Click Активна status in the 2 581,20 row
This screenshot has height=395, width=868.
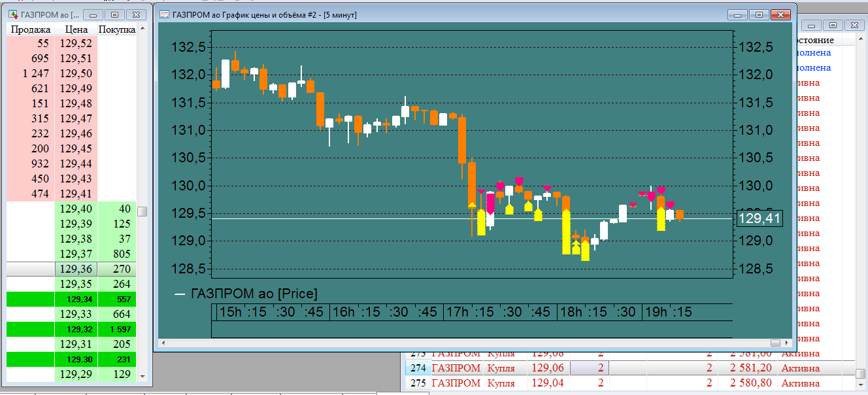(800, 368)
